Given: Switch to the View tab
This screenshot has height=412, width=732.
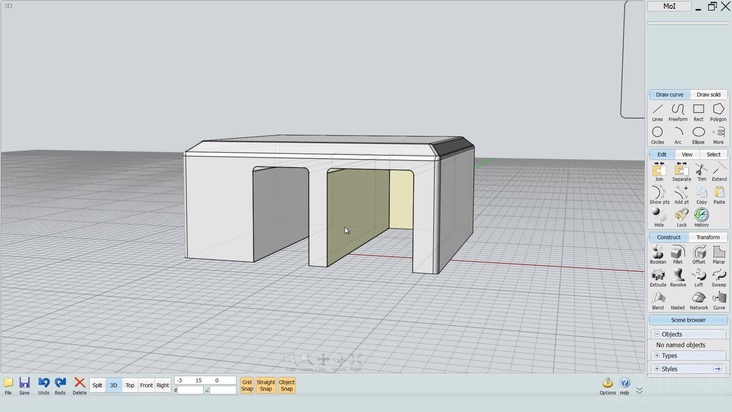Looking at the screenshot, I should (x=687, y=154).
